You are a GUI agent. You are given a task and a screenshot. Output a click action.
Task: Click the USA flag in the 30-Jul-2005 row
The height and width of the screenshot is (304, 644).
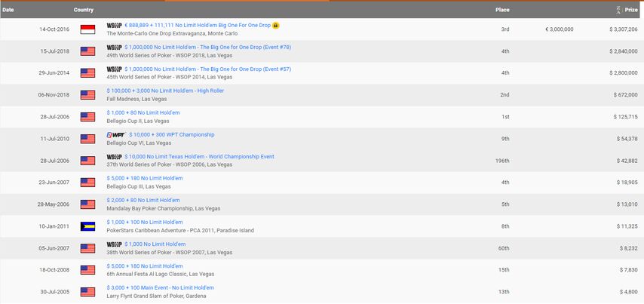(88, 292)
